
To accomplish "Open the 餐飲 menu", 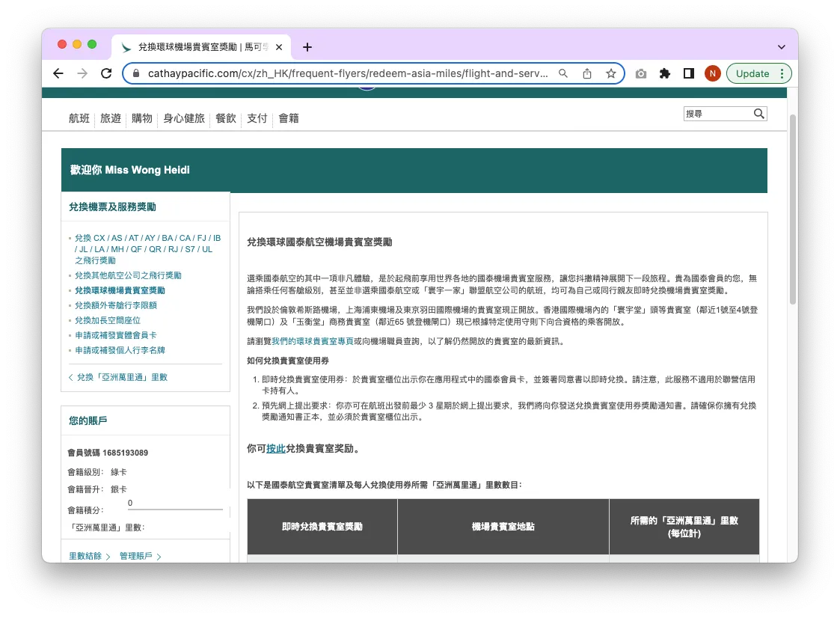I will click(x=226, y=118).
